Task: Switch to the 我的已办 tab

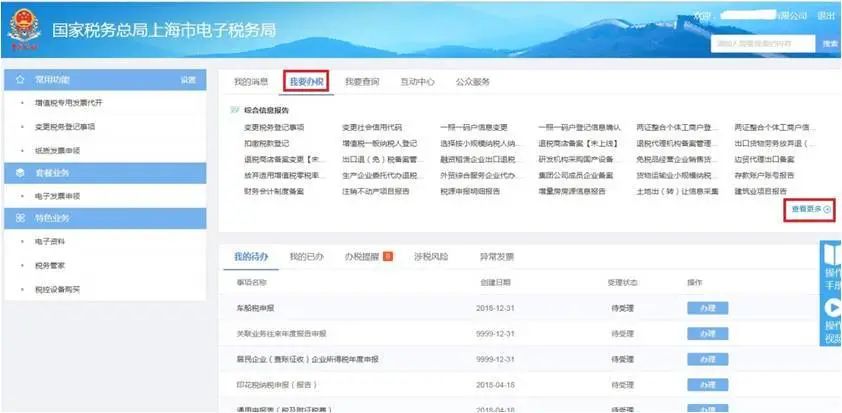Action: pos(307,256)
